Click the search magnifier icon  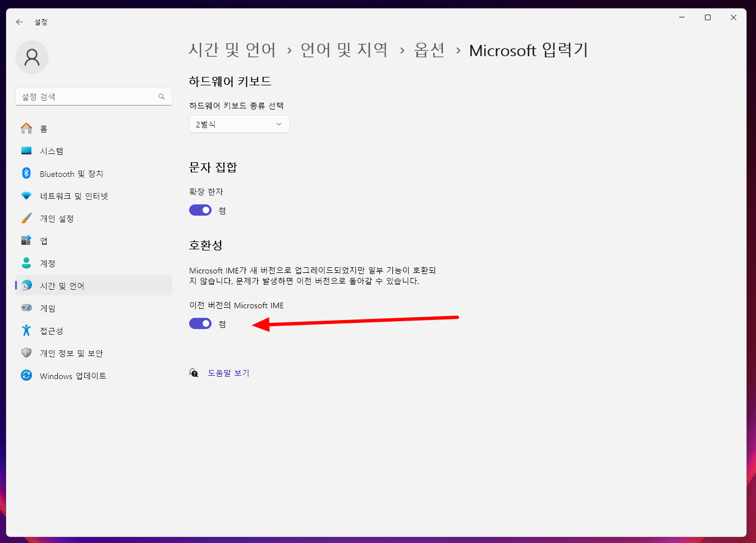coord(162,97)
